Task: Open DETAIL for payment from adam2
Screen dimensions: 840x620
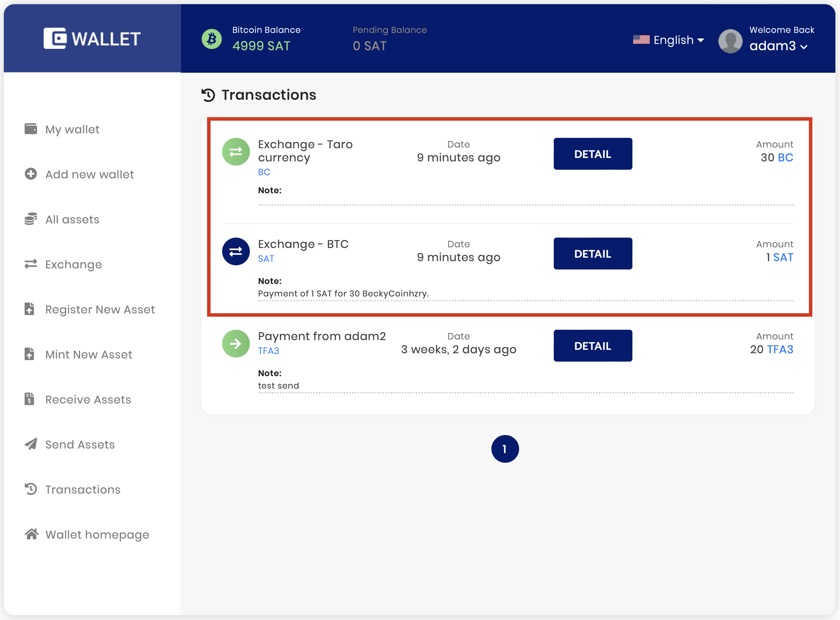Action: pyautogui.click(x=593, y=346)
